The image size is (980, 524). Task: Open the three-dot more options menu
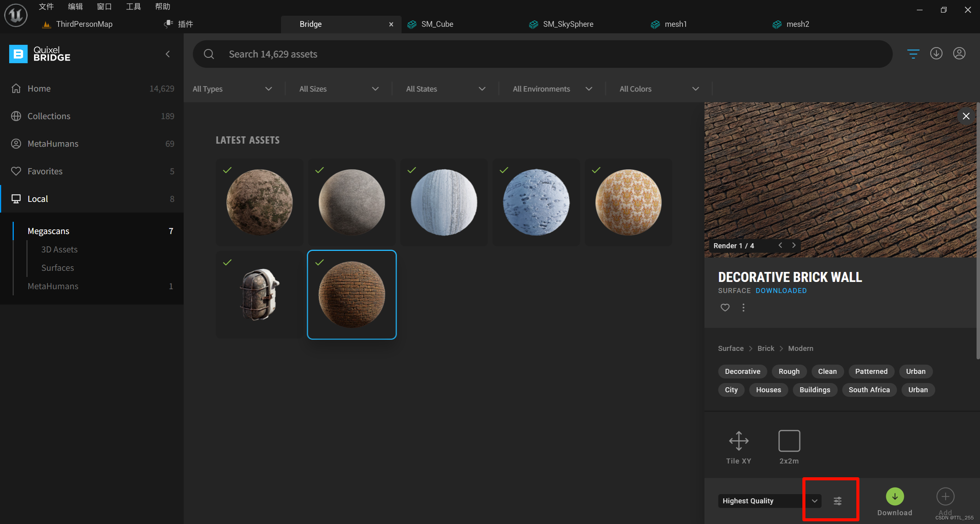743,307
